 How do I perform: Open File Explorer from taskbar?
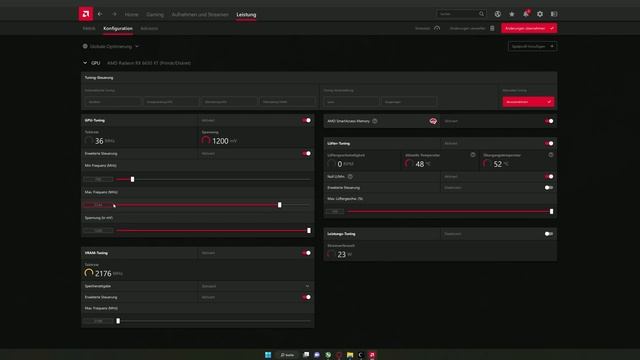[x=350, y=355]
